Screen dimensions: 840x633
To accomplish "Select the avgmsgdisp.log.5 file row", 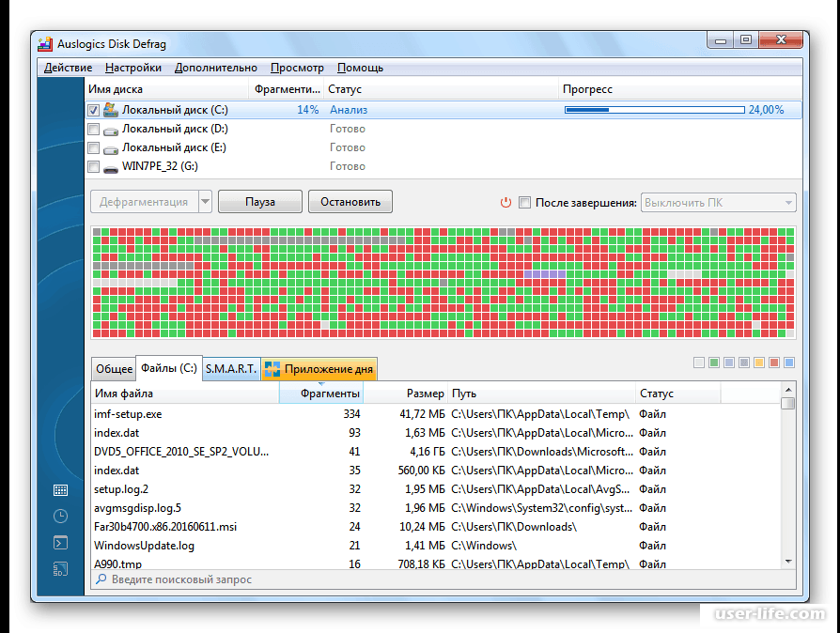I will (x=436, y=508).
